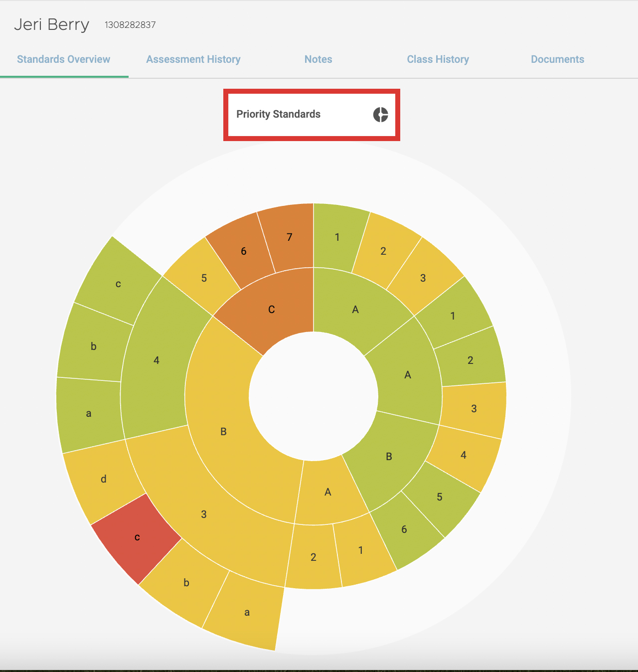Select the yellow outer segment labeled a
Viewport: 638px width, 672px height.
[x=247, y=612]
